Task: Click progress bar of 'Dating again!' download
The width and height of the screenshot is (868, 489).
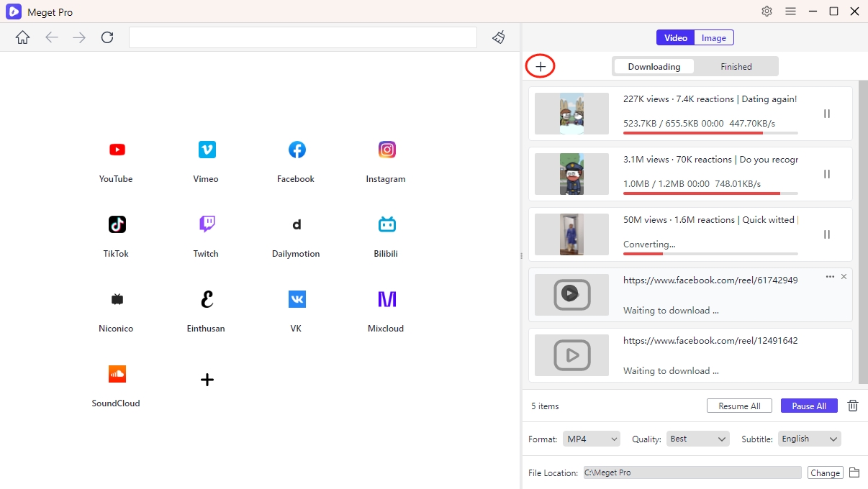Action: 710,133
